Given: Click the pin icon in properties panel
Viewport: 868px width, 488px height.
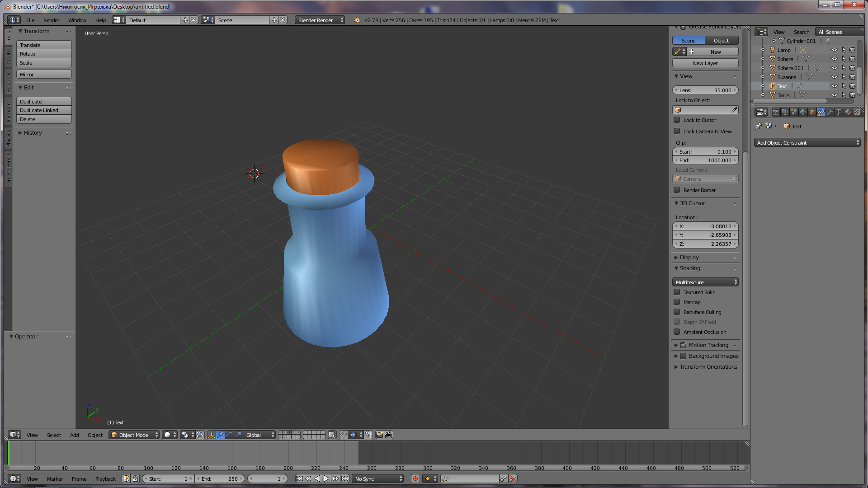Looking at the screenshot, I should (758, 127).
